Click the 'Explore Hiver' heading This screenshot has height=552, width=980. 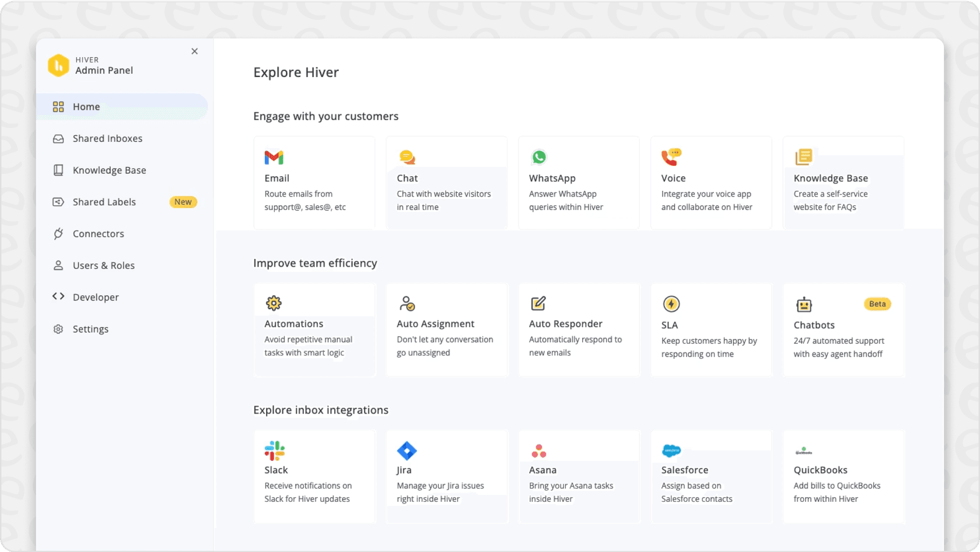(296, 72)
